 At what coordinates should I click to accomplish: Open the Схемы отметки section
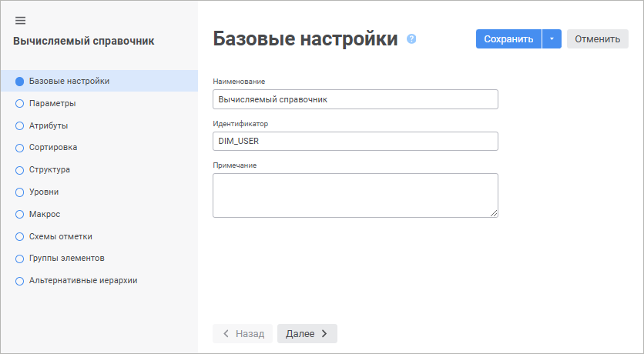(x=60, y=236)
